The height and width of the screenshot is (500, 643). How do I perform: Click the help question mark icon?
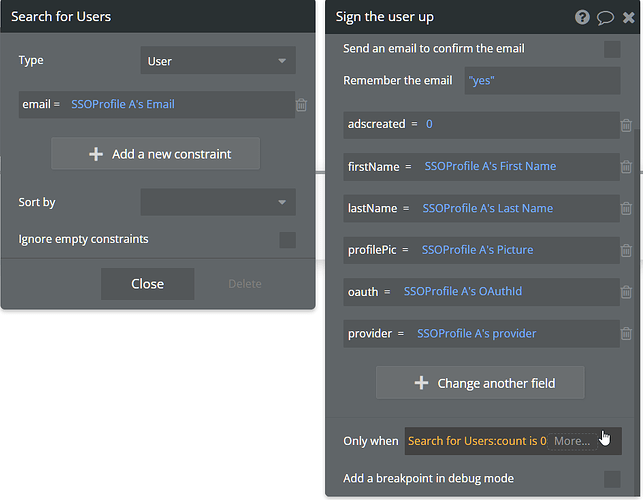583,17
